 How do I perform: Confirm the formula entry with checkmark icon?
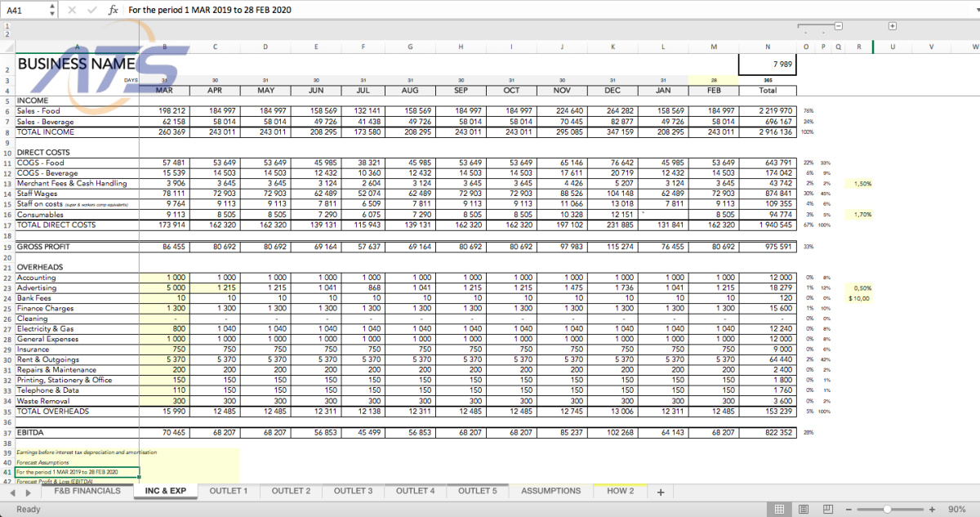coord(92,10)
